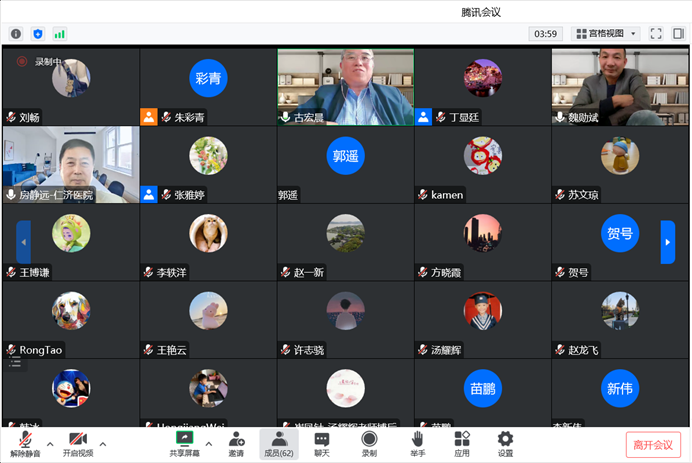The height and width of the screenshot is (463, 692).
Task: Open the invite (邀请) participants icon
Action: pyautogui.click(x=236, y=443)
